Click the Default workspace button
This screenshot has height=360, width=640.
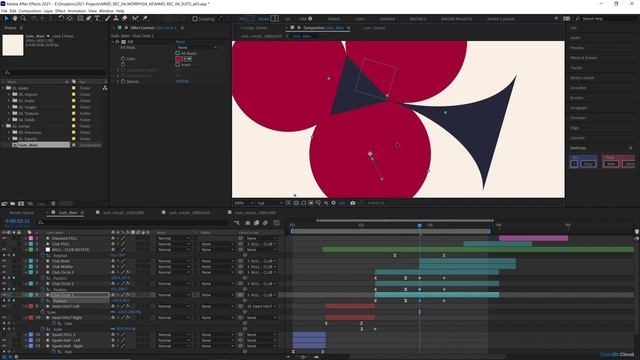tap(334, 19)
